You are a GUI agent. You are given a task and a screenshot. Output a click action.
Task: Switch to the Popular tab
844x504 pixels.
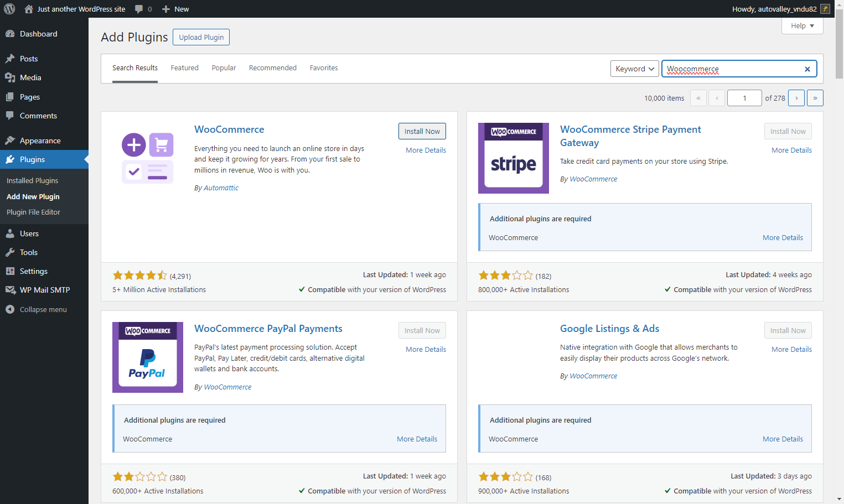(x=224, y=68)
